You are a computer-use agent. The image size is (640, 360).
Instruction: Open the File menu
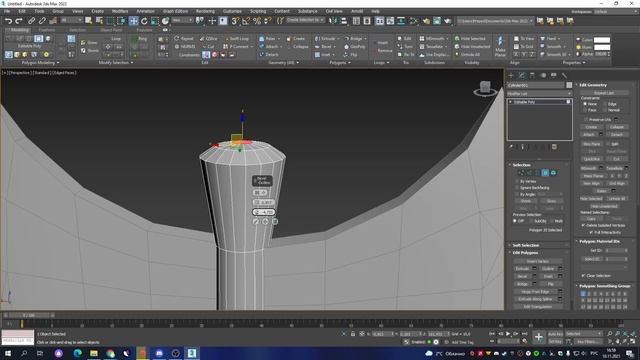(x=7, y=11)
